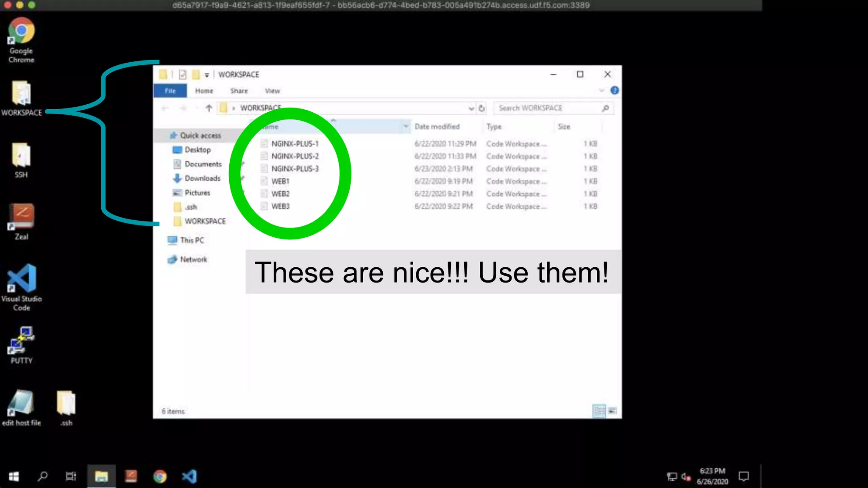Switch to details view toggle
This screenshot has width=868, height=488.
click(599, 411)
